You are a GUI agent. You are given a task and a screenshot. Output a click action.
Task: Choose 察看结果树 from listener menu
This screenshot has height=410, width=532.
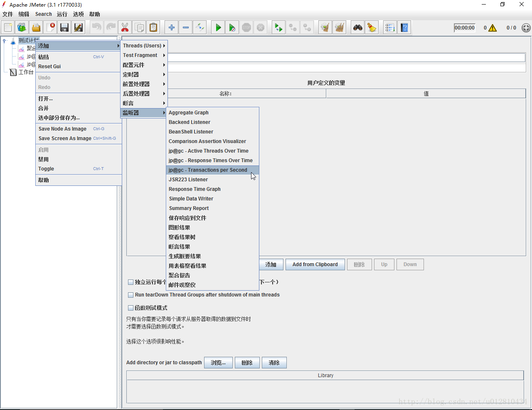coord(212,237)
